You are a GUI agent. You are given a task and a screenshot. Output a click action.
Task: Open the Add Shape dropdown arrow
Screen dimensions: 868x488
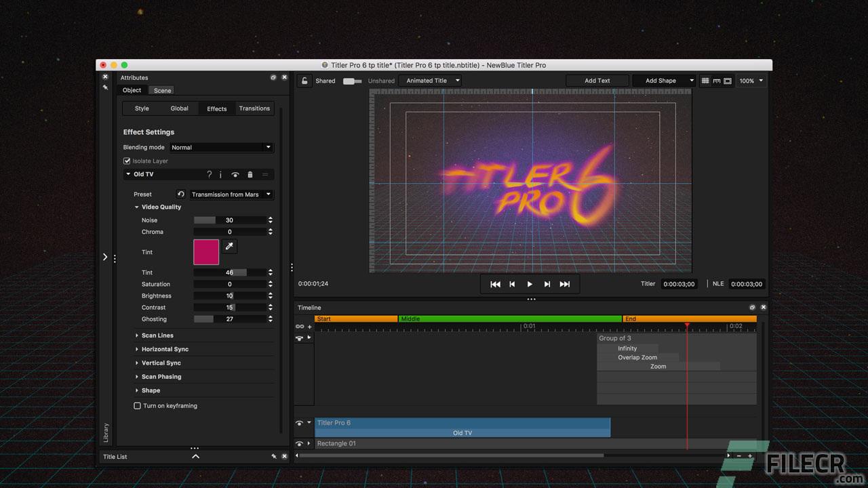692,81
